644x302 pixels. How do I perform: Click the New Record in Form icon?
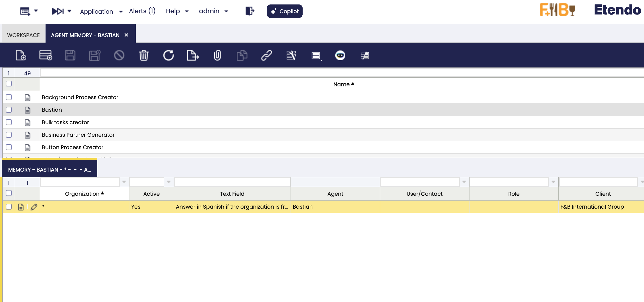[21, 55]
